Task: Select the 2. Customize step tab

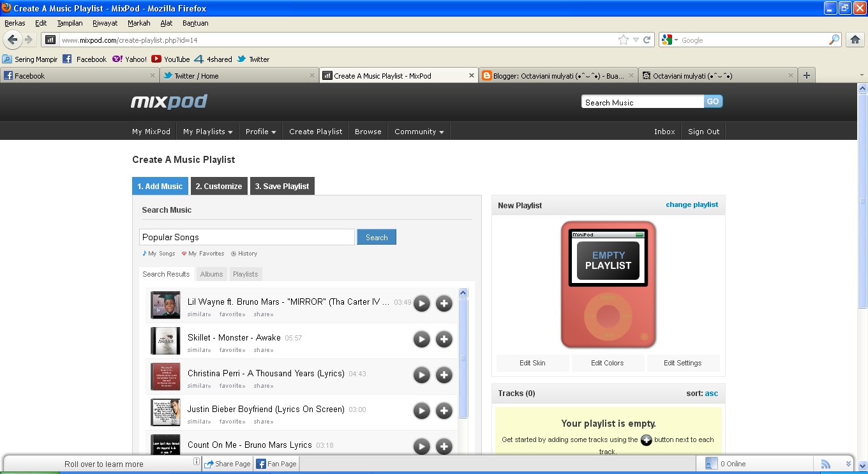Action: [x=219, y=186]
